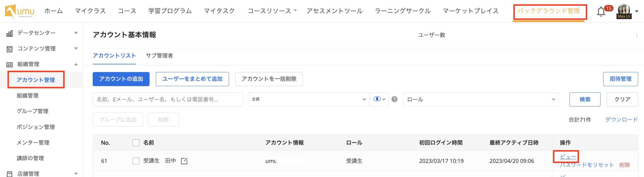
Task: Click the アカウントの追加 button
Action: point(121,79)
